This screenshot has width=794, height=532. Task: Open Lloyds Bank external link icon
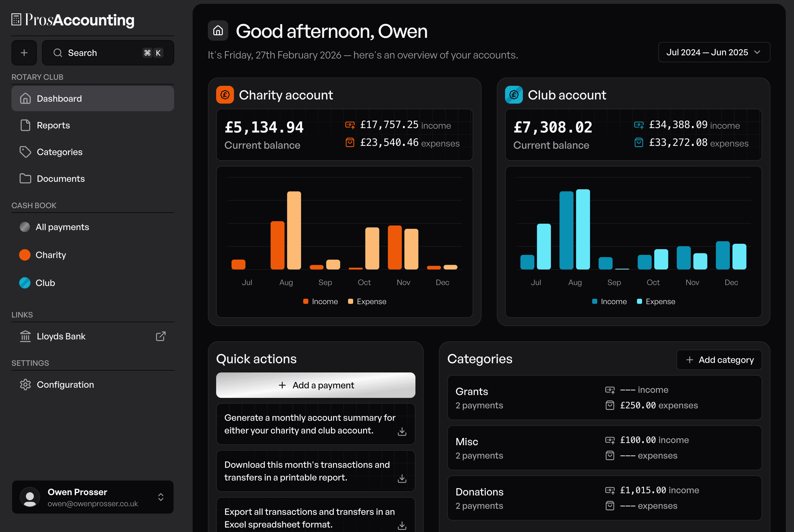coord(161,336)
